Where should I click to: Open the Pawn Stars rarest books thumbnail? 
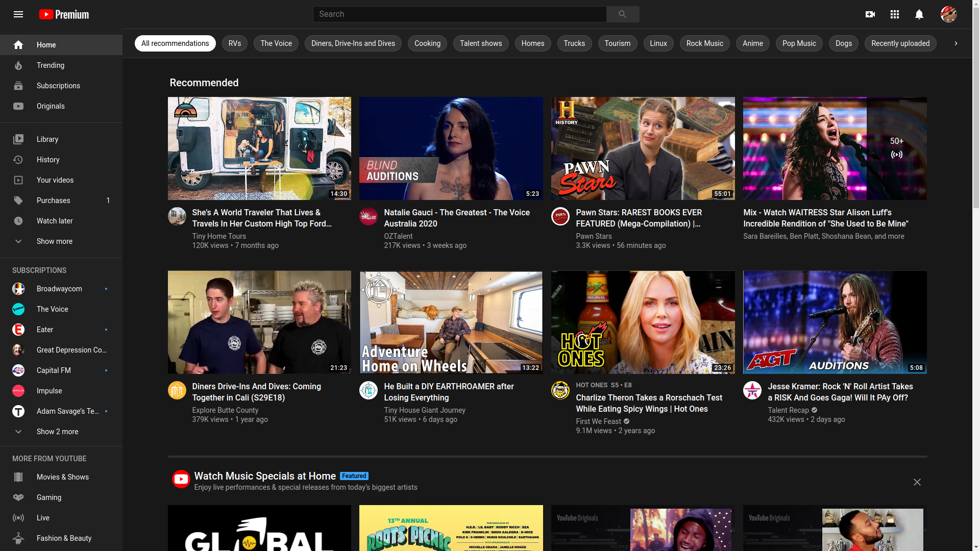[x=643, y=148]
